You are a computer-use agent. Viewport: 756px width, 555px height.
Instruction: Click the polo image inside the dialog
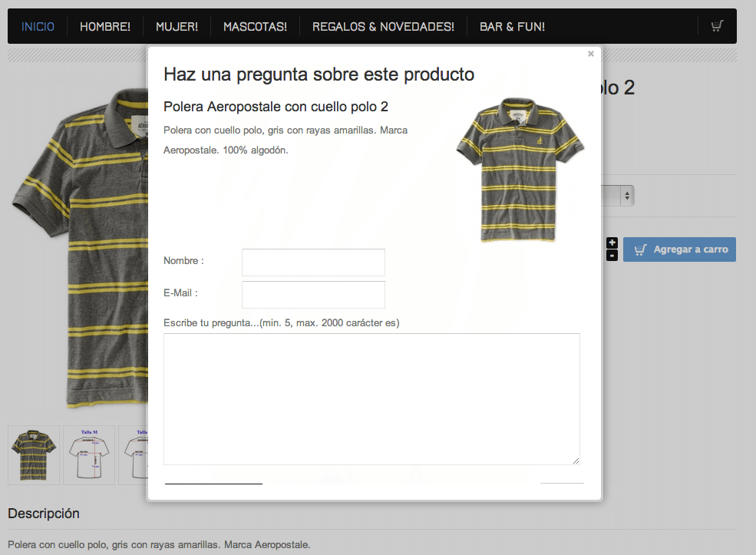click(520, 169)
